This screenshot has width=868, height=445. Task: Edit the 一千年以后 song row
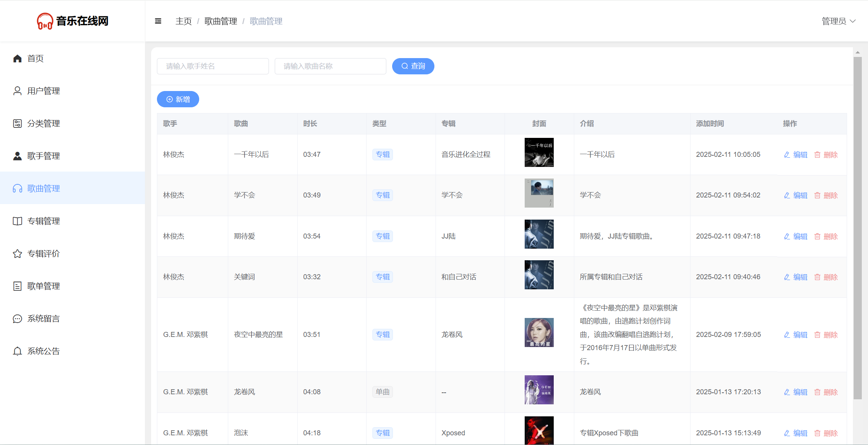[796, 155]
